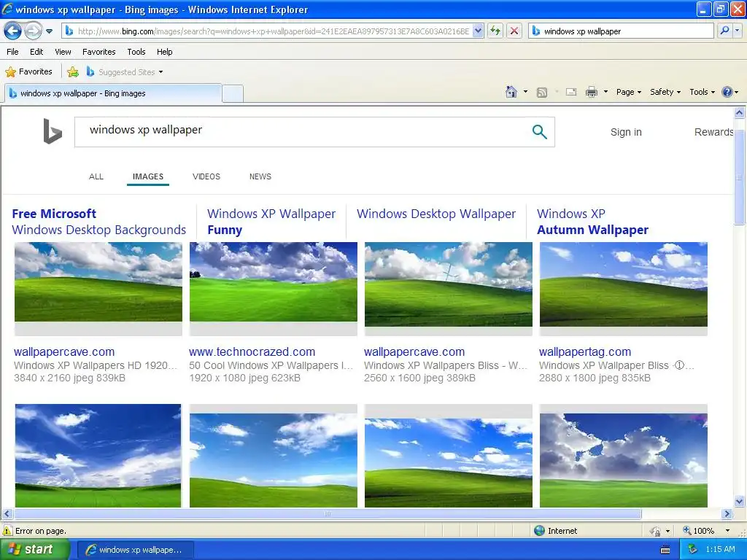The image size is (747, 560).
Task: Click the Help question mark icon
Action: [x=727, y=92]
